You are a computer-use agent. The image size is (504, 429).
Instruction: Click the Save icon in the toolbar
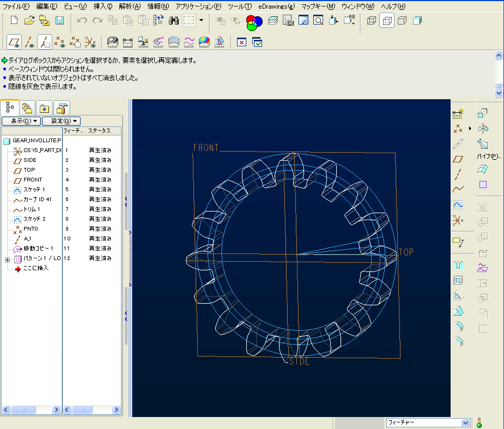point(59,21)
